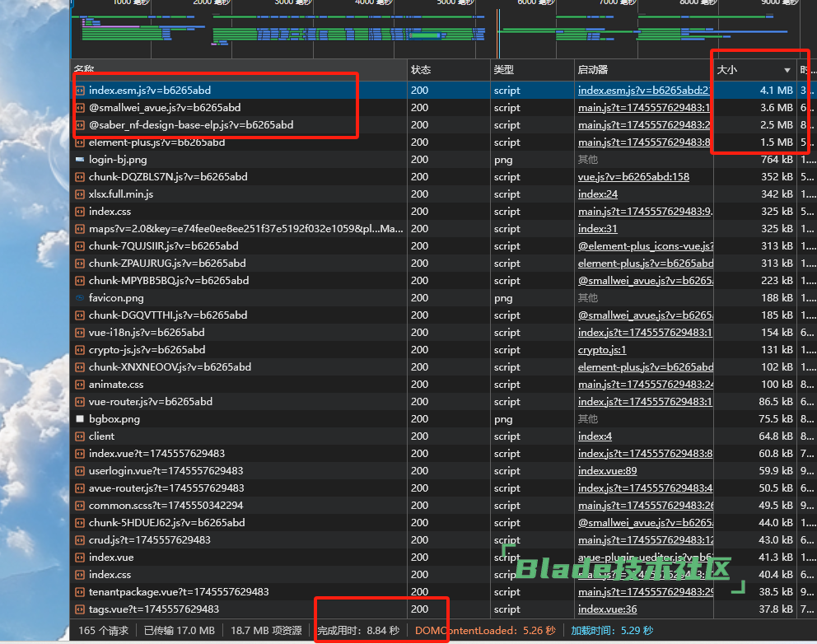The width and height of the screenshot is (817, 644).
Task: Click the icon beside chunk-DQZBLS7N.js?v=b6265abd
Action: 80,177
